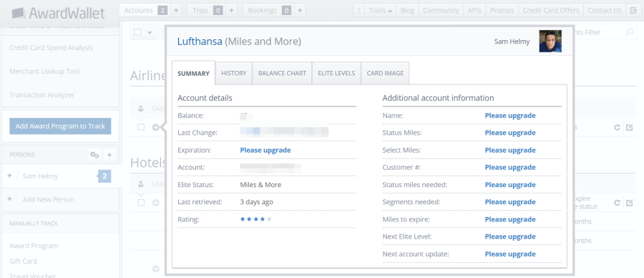Click plus circle at bottom of list

click(156, 269)
